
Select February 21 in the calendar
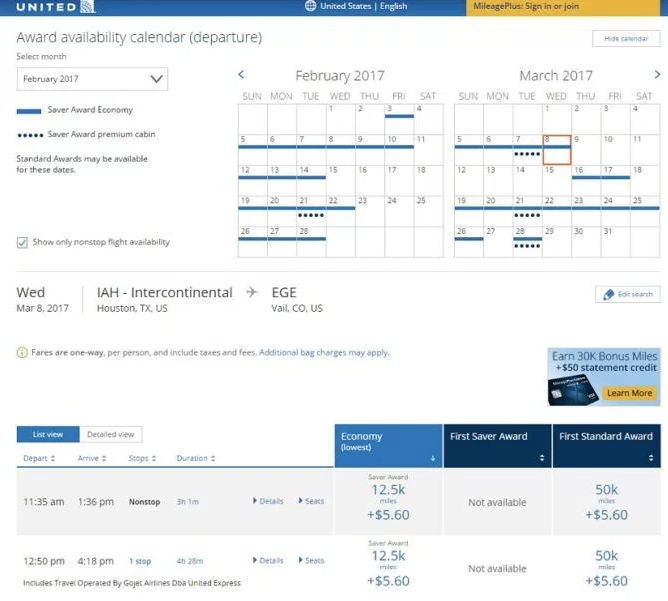tap(311, 211)
